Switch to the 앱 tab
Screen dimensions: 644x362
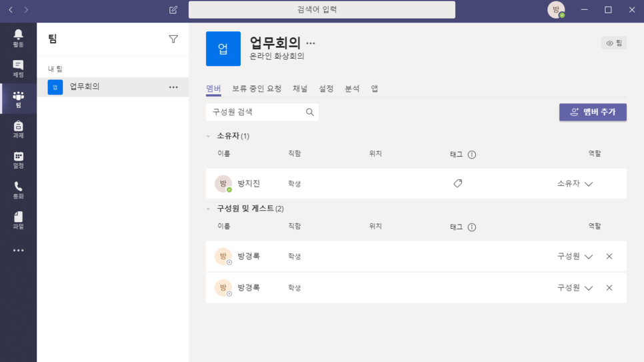tap(374, 89)
